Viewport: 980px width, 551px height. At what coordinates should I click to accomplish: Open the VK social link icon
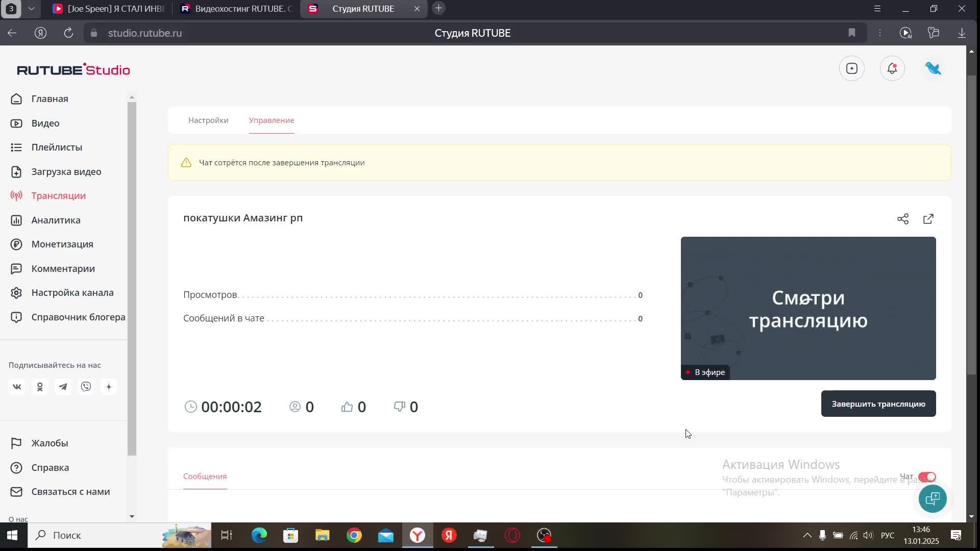tap(17, 387)
